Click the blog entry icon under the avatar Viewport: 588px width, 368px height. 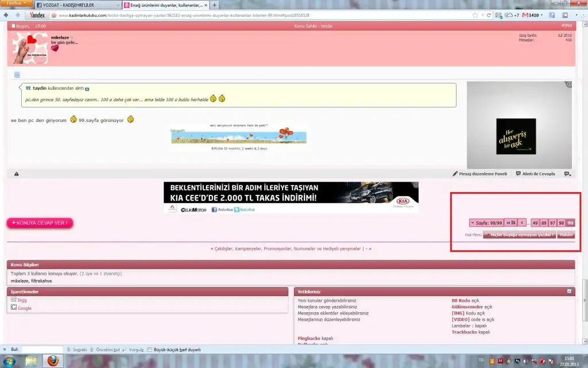click(17, 75)
